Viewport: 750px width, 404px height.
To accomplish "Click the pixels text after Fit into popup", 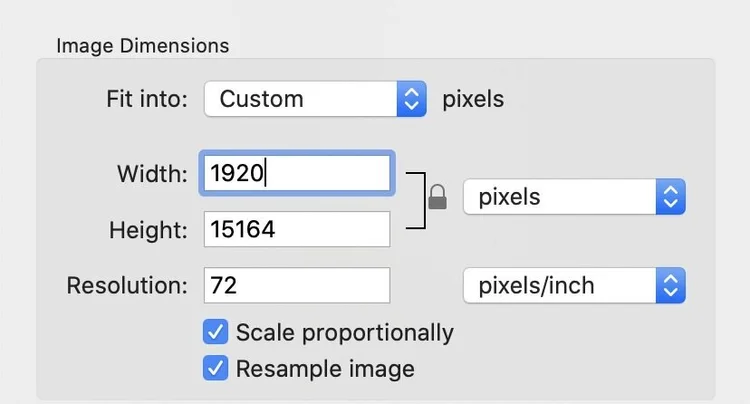I will pos(473,99).
